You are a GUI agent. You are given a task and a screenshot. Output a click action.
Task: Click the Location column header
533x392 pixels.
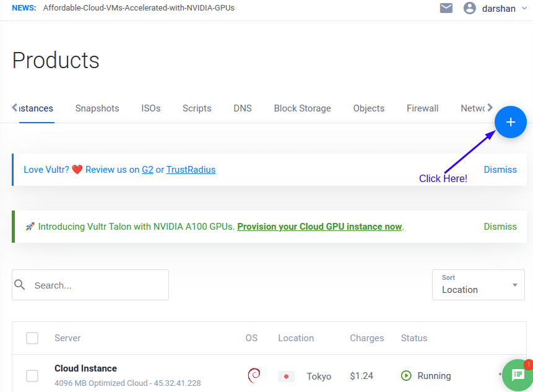click(x=296, y=338)
